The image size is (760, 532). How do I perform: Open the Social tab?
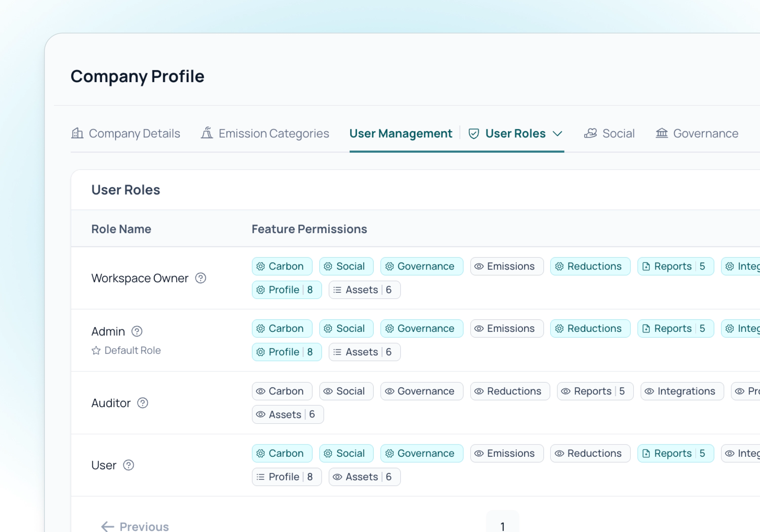pos(609,134)
